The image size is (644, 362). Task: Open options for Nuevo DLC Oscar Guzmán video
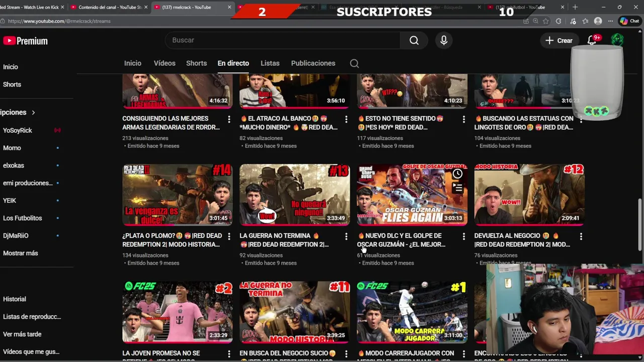tap(464, 236)
